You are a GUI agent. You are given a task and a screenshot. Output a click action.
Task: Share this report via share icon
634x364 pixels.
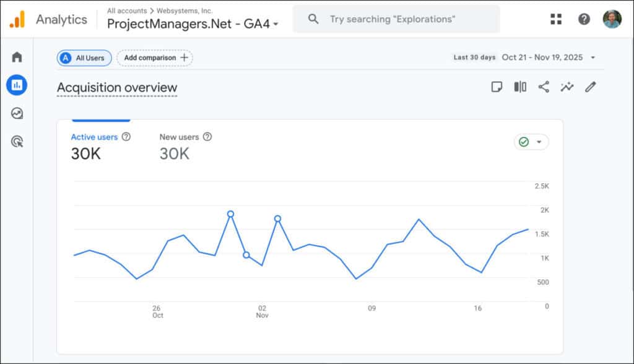pyautogui.click(x=544, y=87)
